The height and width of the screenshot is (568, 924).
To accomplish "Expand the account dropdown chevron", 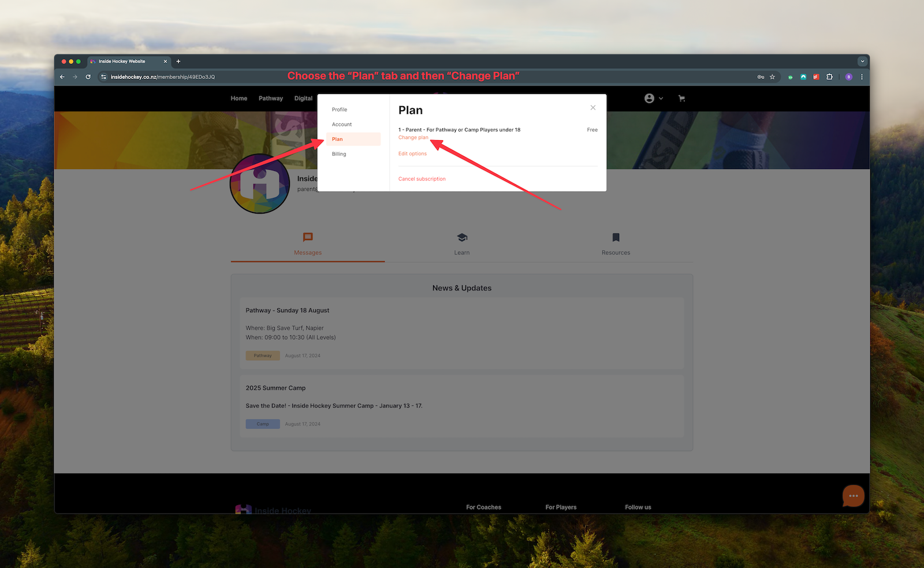I will (x=661, y=99).
